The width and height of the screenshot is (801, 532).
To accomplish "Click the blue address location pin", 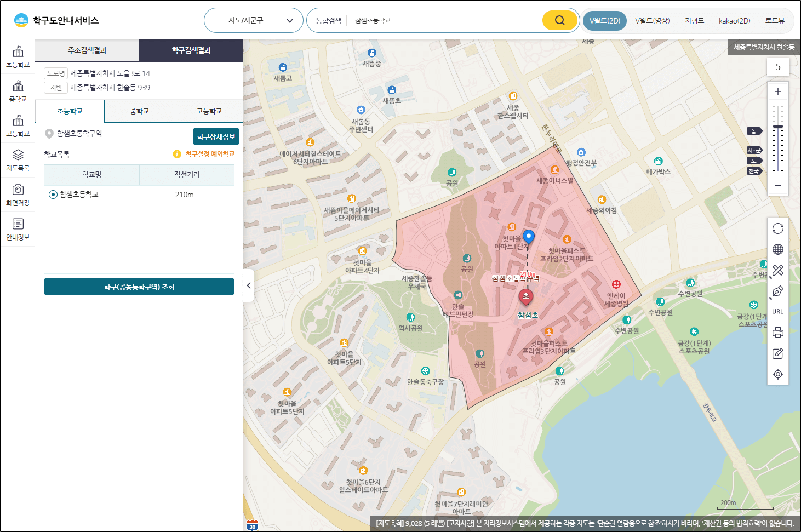I will 528,237.
